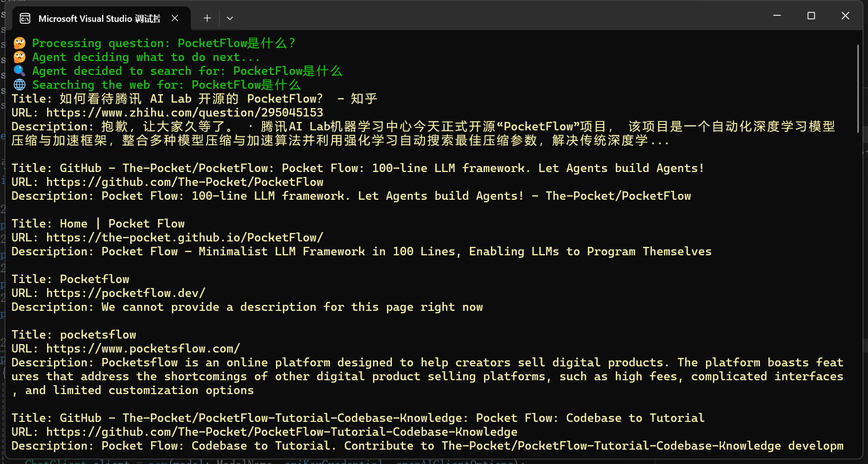Select the Microsoft Visual Studio debug console tab

coord(99,19)
